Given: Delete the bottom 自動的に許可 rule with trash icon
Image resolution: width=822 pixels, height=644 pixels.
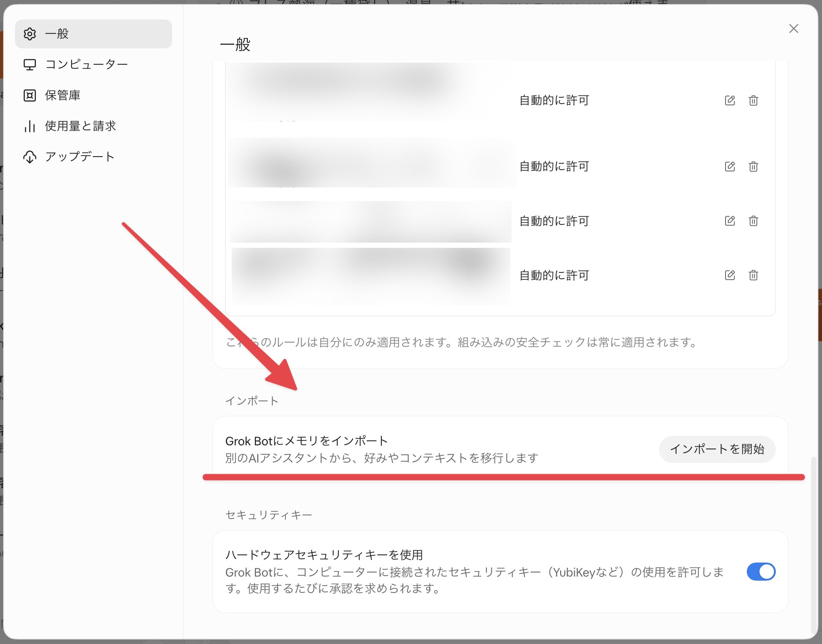Looking at the screenshot, I should point(753,275).
